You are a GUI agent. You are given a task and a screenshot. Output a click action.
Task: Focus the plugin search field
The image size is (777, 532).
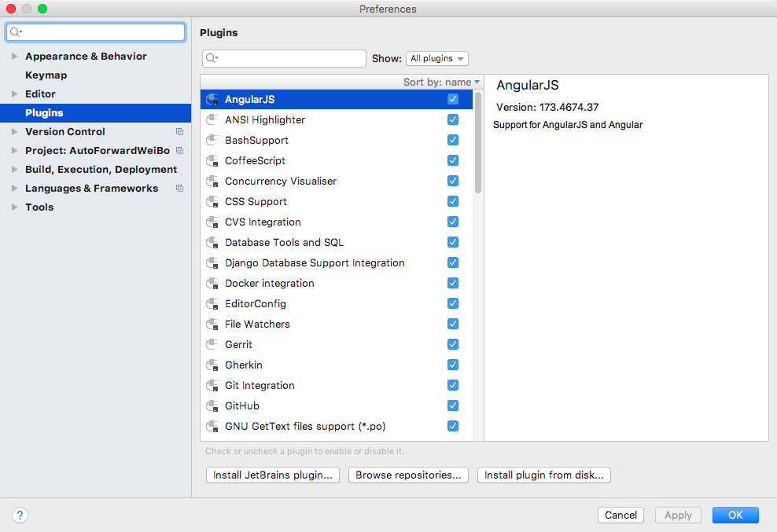284,58
